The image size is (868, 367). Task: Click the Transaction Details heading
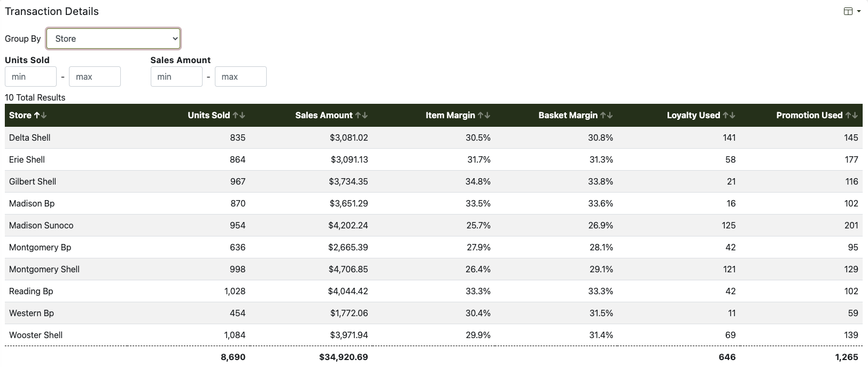click(52, 11)
